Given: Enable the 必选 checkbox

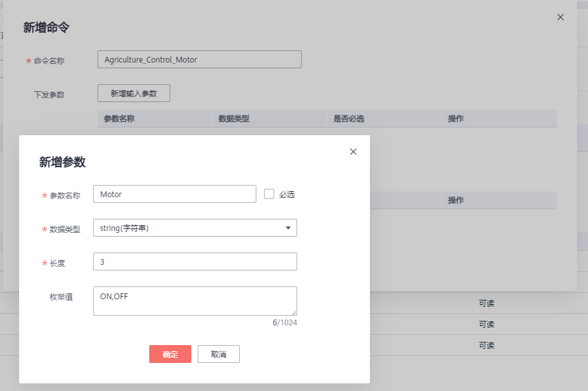Looking at the screenshot, I should pos(269,194).
